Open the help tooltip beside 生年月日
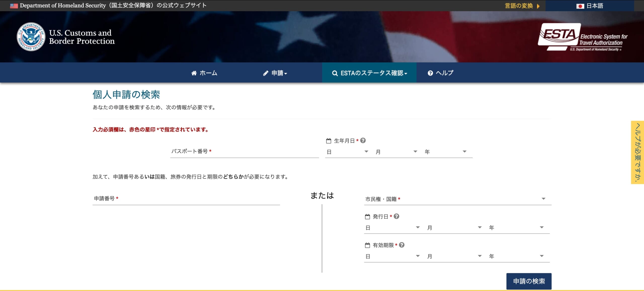 point(363,141)
